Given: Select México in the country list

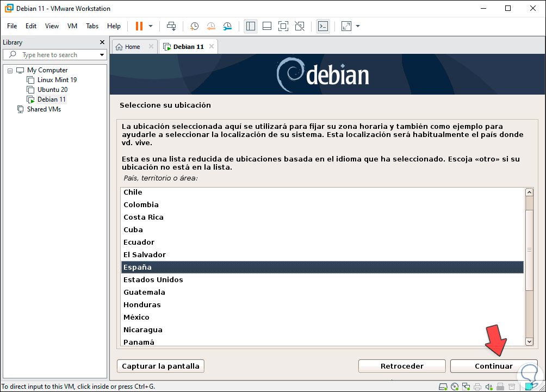Looking at the screenshot, I should (322, 318).
